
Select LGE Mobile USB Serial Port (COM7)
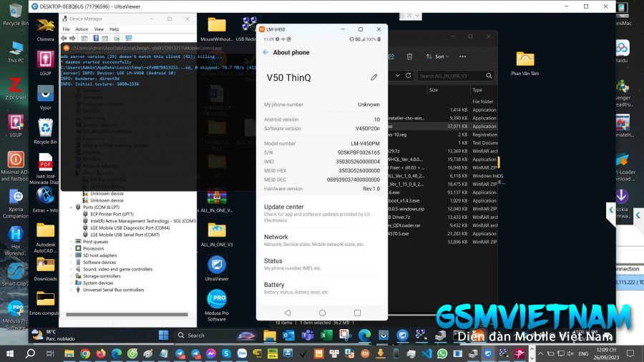(x=125, y=235)
